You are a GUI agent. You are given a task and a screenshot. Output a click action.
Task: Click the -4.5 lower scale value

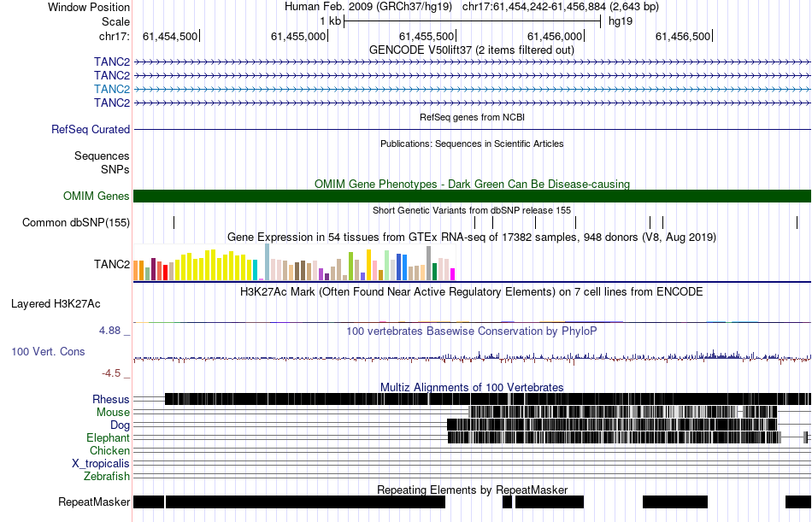111,373
